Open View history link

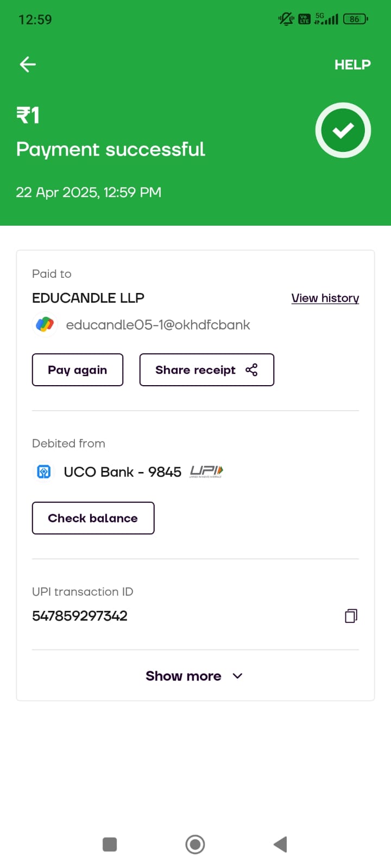click(x=325, y=298)
